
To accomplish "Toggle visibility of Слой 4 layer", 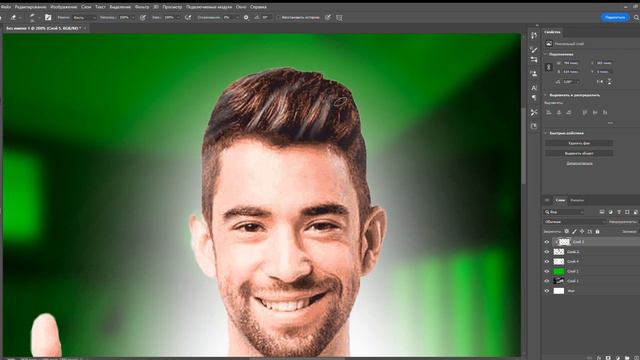I will pyautogui.click(x=547, y=262).
